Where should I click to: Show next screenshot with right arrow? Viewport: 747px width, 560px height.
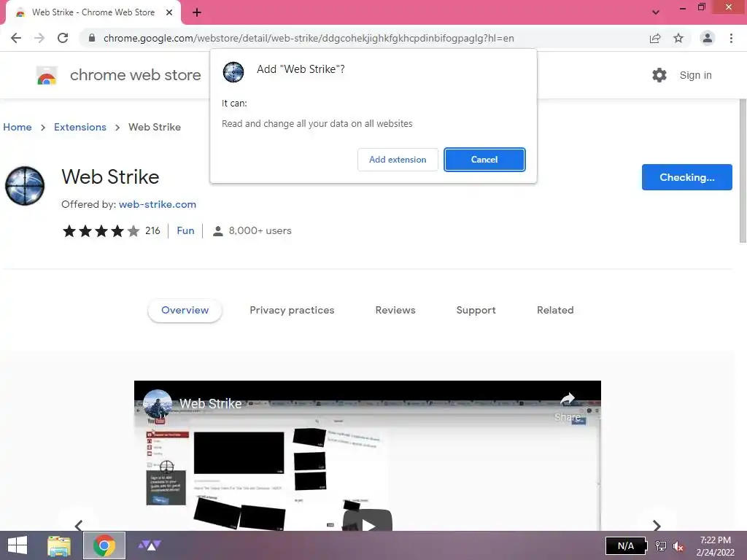pyautogui.click(x=657, y=525)
